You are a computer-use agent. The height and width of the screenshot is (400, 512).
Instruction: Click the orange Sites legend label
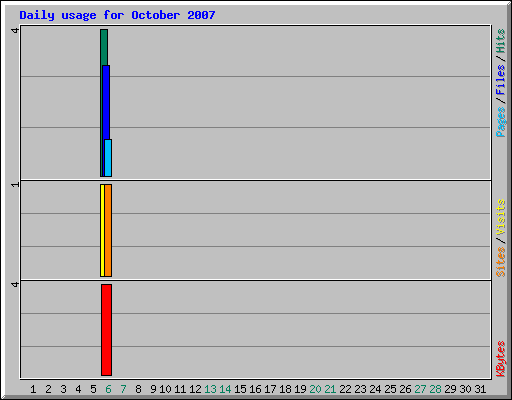point(500,262)
